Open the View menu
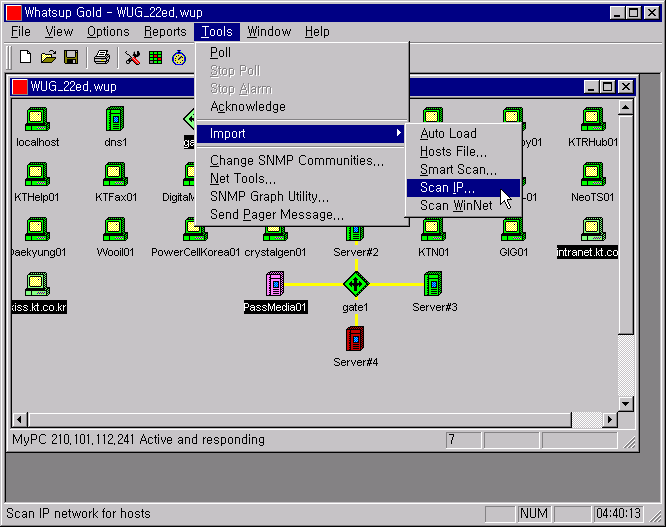Viewport: 666px width, 527px height. click(x=59, y=32)
